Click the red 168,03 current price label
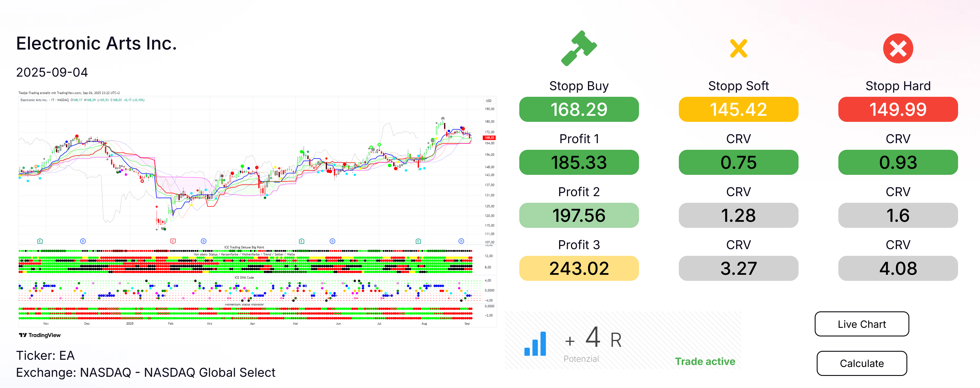This screenshot has height=388, width=980. (489, 138)
